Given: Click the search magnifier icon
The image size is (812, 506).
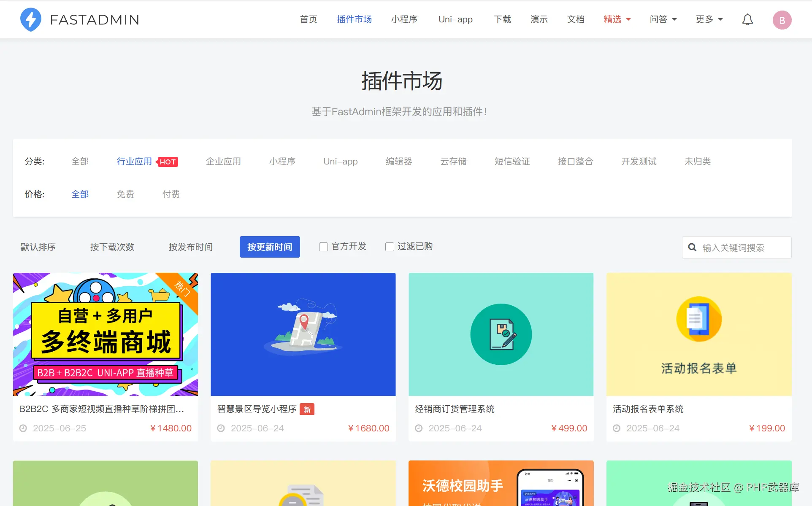Looking at the screenshot, I should pos(692,248).
